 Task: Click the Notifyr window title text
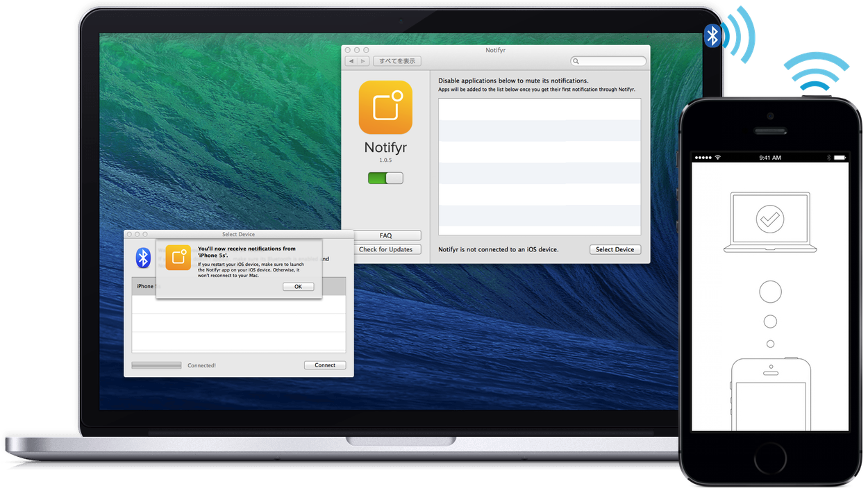496,50
